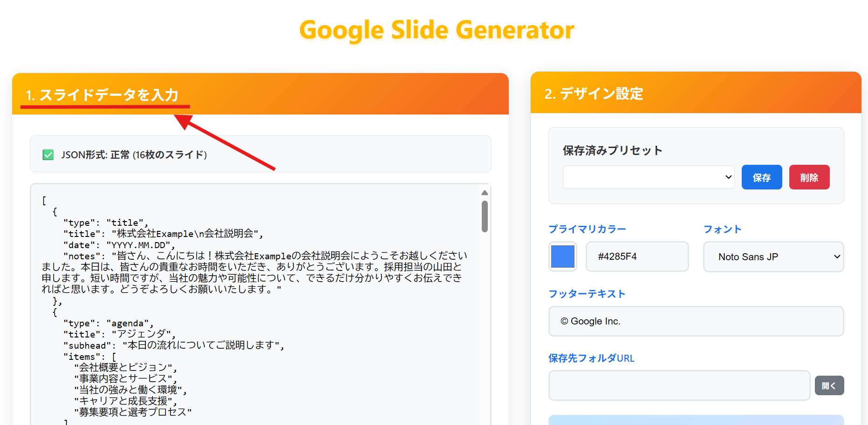This screenshot has width=868, height=425.
Task: Open the saved presets dropdown
Action: pyautogui.click(x=648, y=177)
